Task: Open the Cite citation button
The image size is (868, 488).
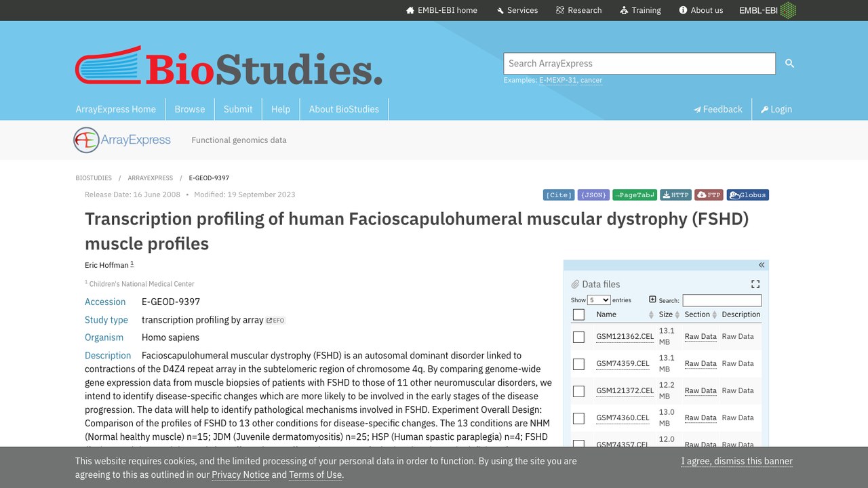Action: (559, 195)
